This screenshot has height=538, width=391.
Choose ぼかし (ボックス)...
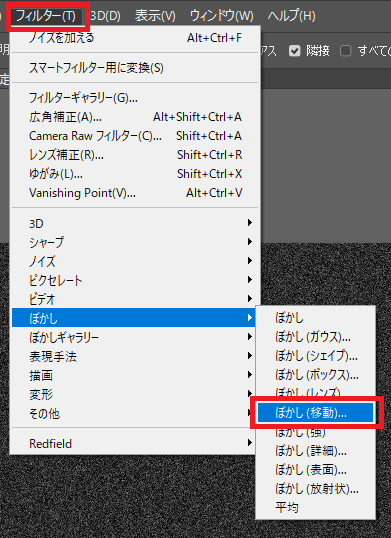(316, 375)
